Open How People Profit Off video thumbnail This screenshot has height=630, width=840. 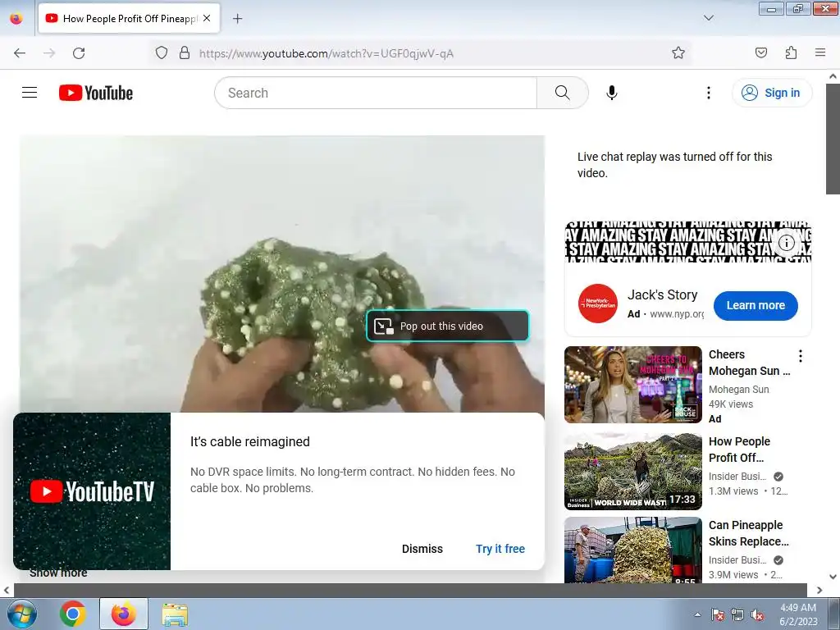click(x=632, y=472)
